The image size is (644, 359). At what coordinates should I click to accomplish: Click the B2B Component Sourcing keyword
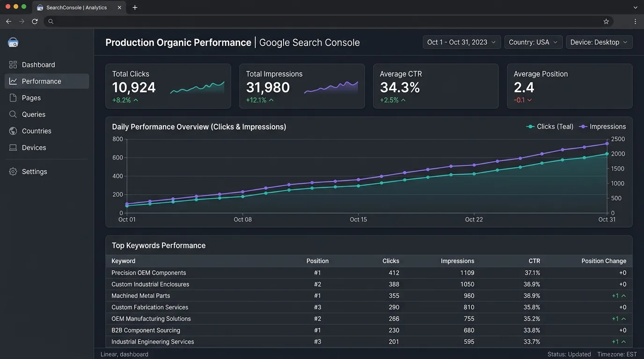coord(146,330)
